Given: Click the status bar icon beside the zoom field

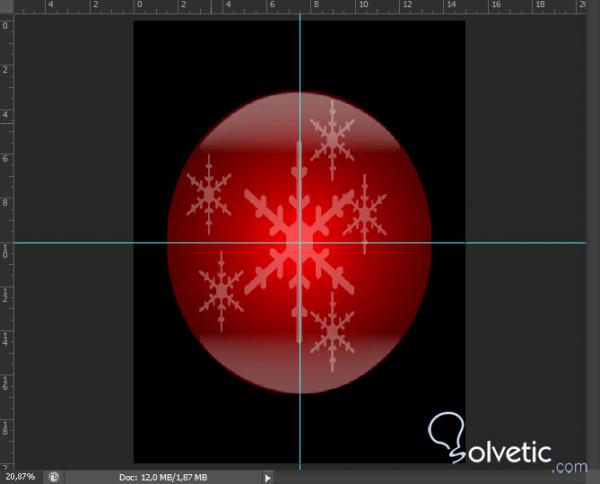Looking at the screenshot, I should (x=54, y=477).
